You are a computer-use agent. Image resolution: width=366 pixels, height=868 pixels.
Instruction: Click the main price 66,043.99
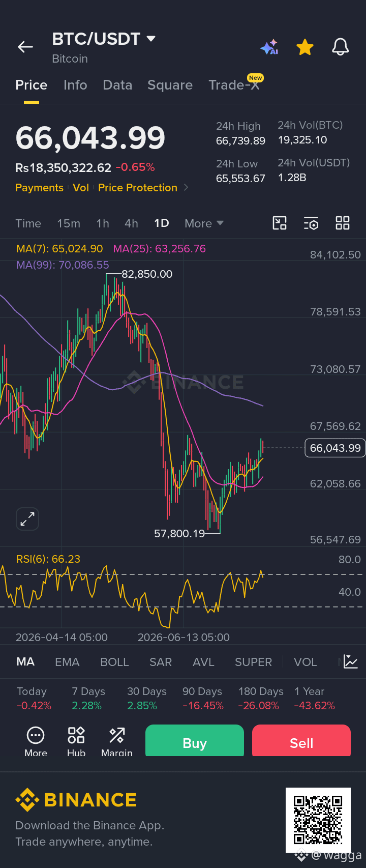(90, 138)
